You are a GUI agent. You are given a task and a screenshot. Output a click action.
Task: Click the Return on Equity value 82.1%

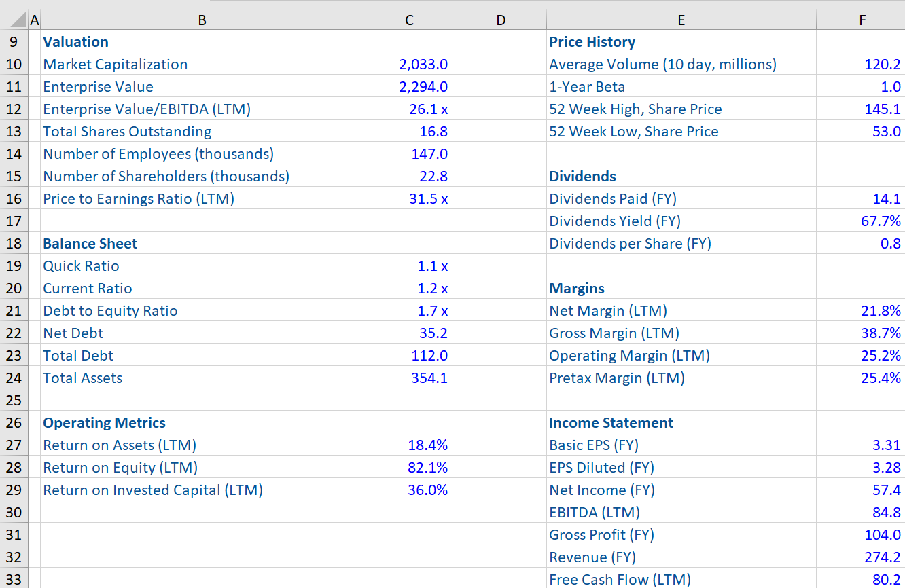(x=427, y=468)
